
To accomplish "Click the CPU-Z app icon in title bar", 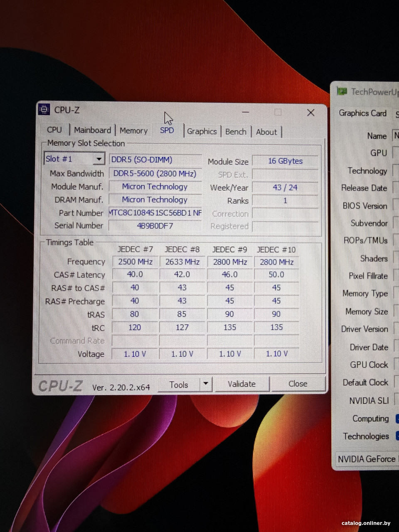I will [44, 110].
